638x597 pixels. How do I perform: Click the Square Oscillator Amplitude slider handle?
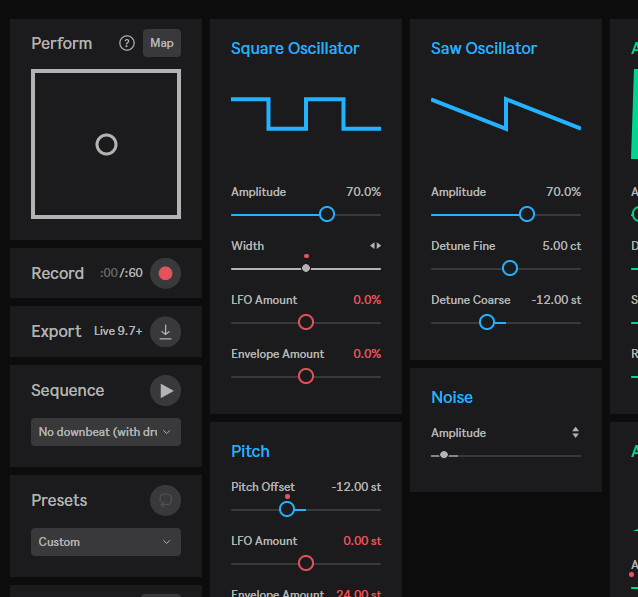[x=327, y=214]
